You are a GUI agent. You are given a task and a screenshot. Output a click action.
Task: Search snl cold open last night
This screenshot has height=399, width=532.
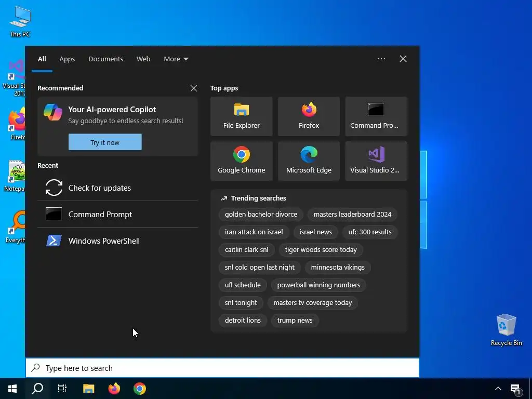(260, 267)
